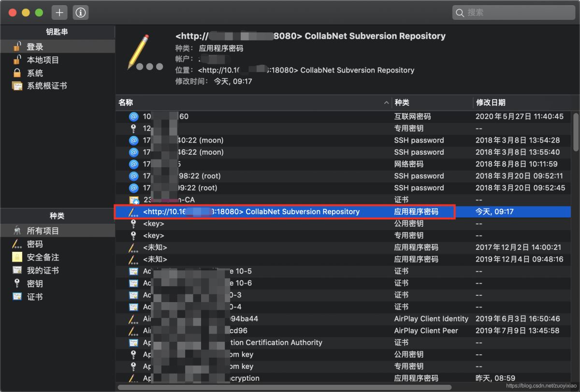Select the 系统根证书 keychain
This screenshot has height=392, width=580.
tap(58, 86)
